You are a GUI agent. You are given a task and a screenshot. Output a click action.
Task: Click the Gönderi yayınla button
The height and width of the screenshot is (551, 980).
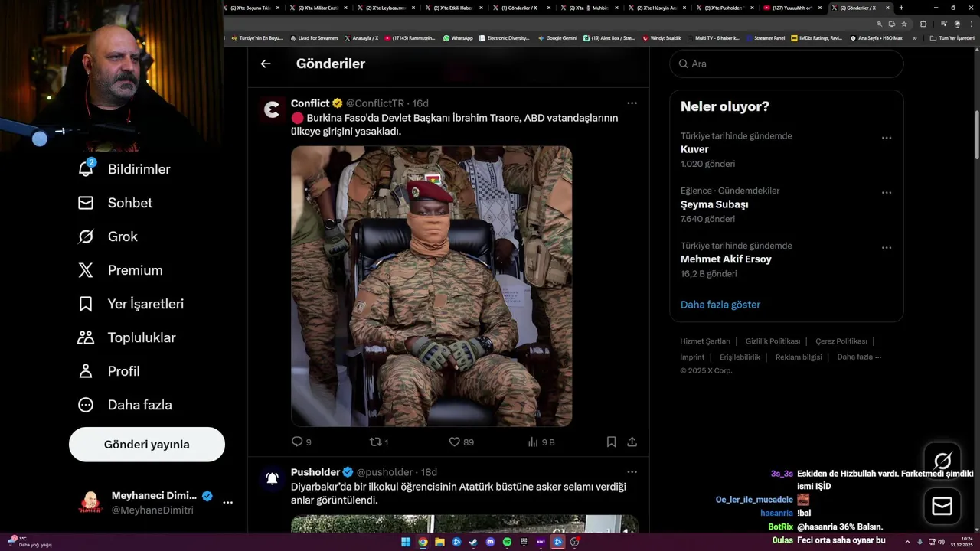point(147,445)
